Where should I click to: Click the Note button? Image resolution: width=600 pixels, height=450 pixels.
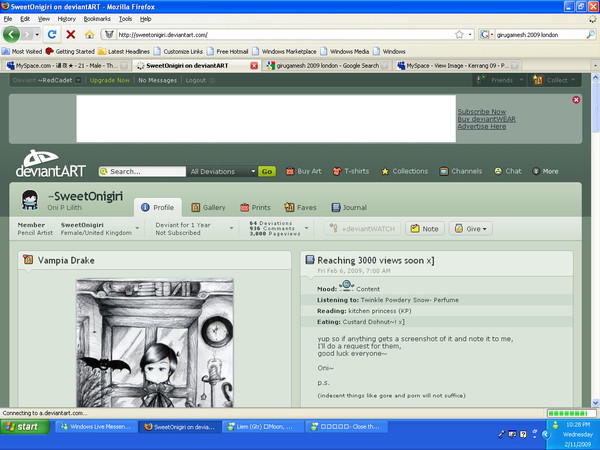point(425,229)
